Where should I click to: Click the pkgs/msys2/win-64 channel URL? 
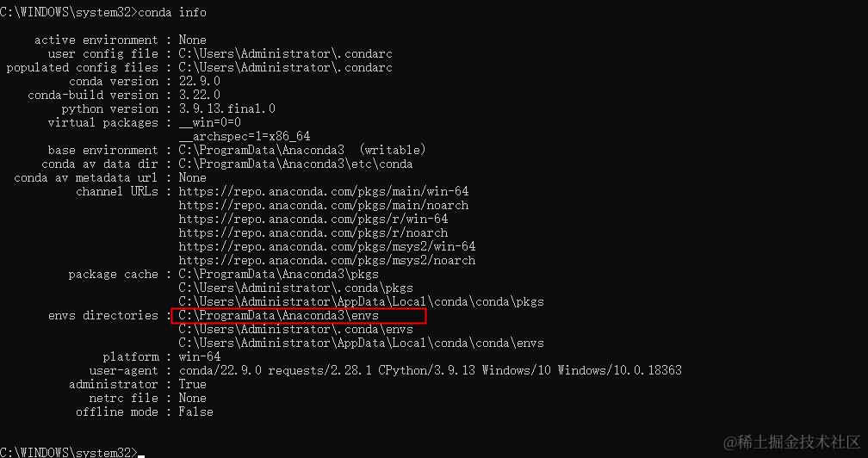pos(327,247)
